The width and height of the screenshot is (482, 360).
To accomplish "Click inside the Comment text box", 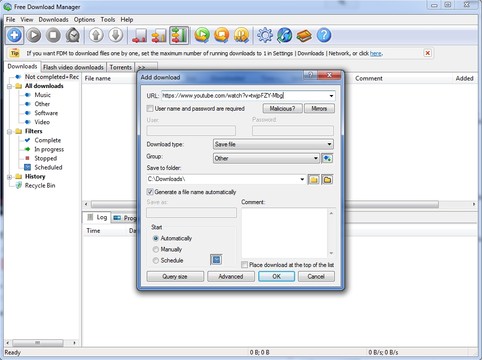I will pos(285,233).
